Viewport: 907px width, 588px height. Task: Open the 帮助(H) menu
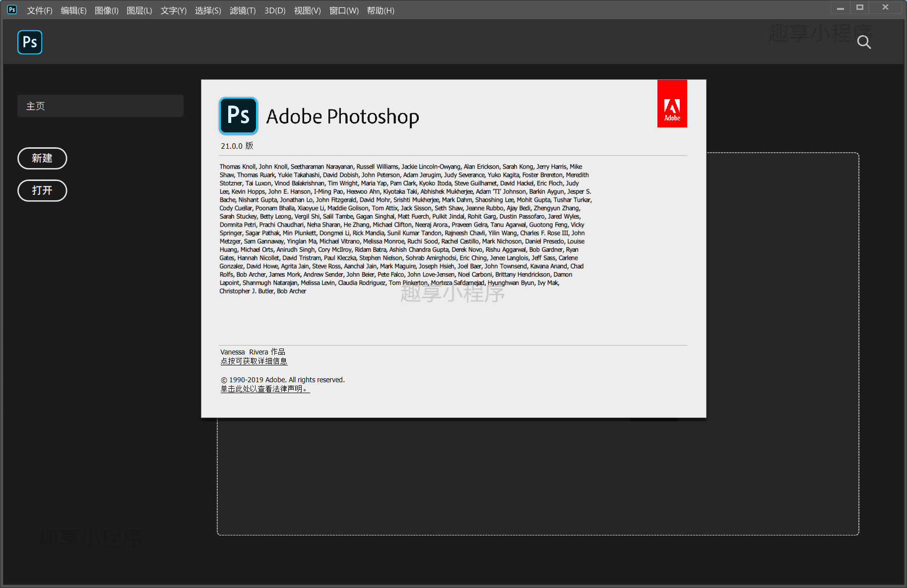click(x=381, y=10)
